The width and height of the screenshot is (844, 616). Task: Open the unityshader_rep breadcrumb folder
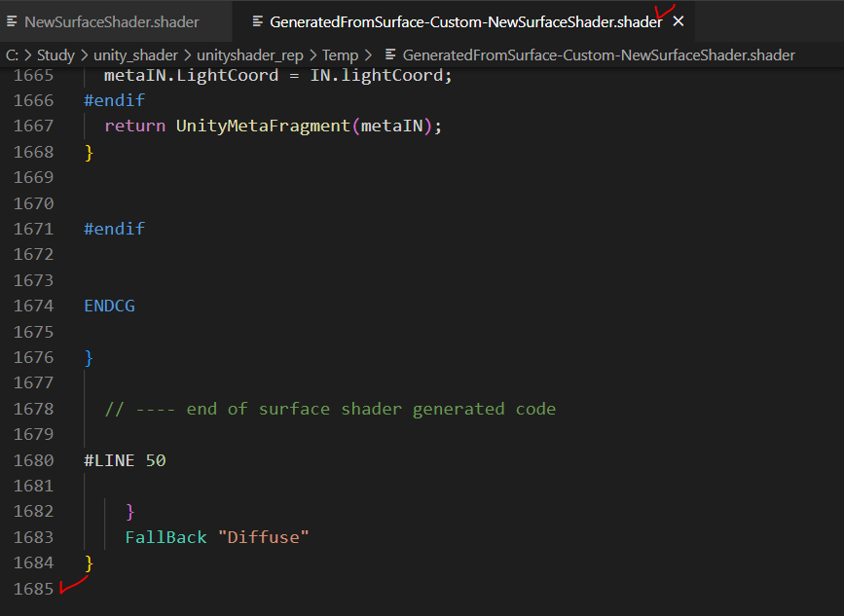(x=250, y=55)
